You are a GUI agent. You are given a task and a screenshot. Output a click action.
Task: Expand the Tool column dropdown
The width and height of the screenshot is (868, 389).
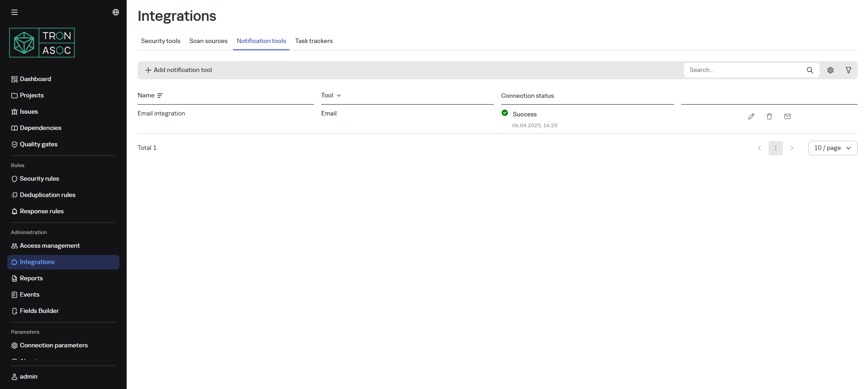(x=338, y=96)
